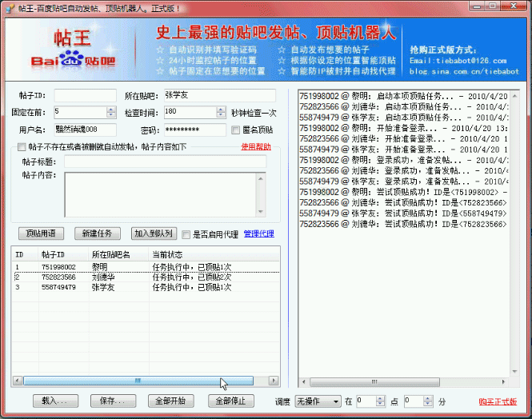Enable the 是否启用代理 checkbox
This screenshot has height=419, width=532.
pos(186,234)
